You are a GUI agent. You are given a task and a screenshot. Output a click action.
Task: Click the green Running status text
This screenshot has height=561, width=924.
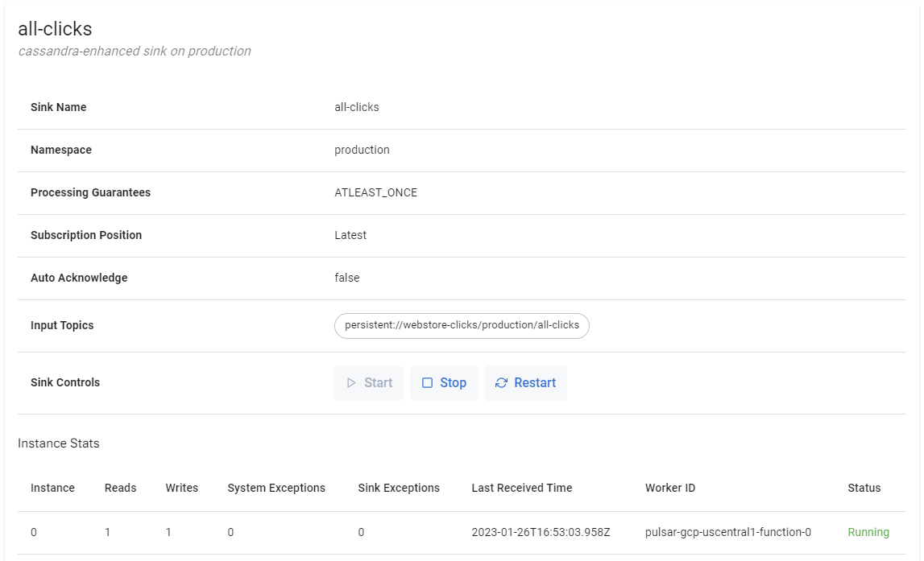point(868,532)
